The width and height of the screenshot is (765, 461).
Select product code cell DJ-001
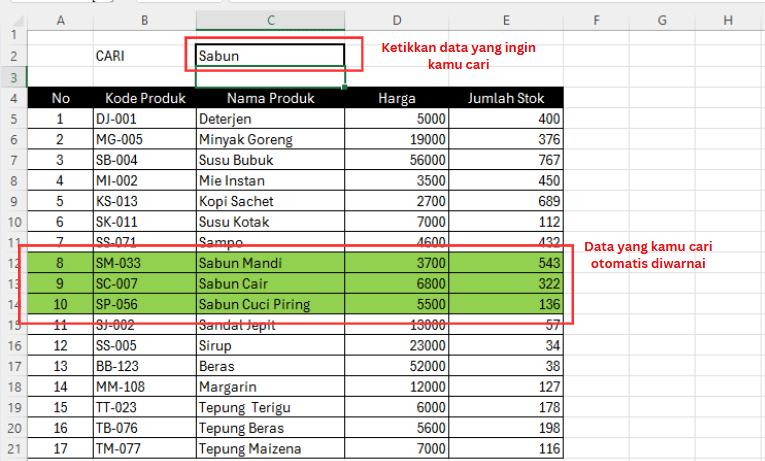(x=144, y=119)
